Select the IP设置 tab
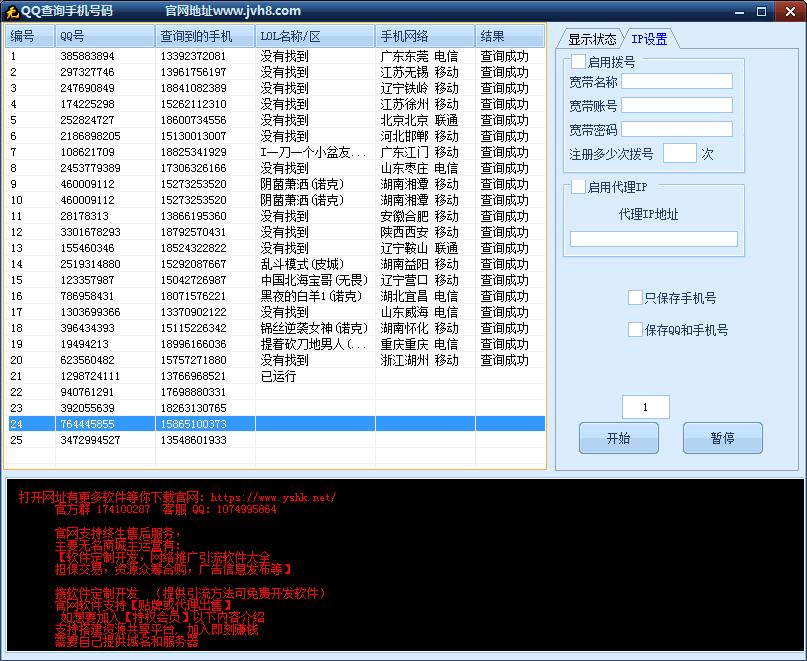The width and height of the screenshot is (807, 661). (x=650, y=39)
